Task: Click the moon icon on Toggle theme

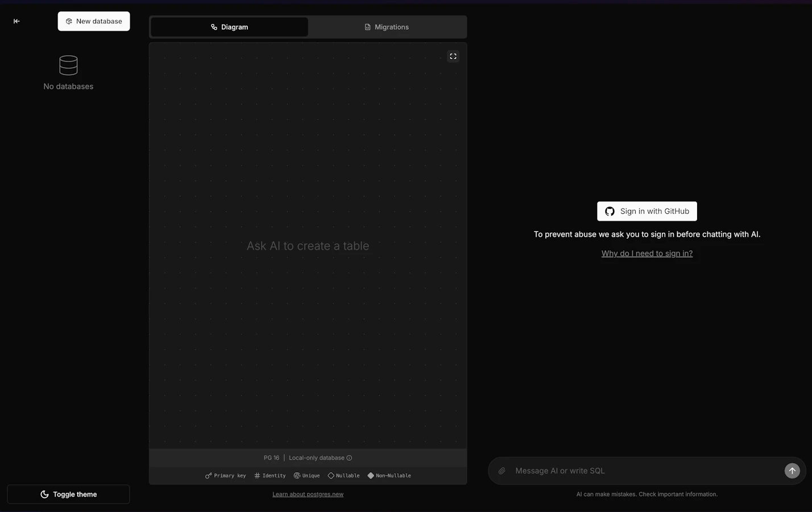Action: [x=45, y=494]
